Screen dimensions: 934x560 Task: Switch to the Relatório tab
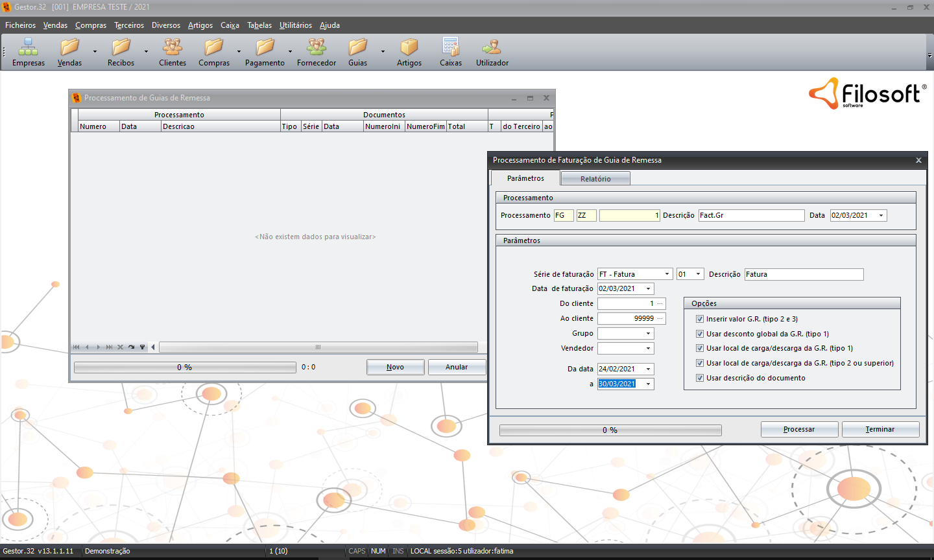595,179
